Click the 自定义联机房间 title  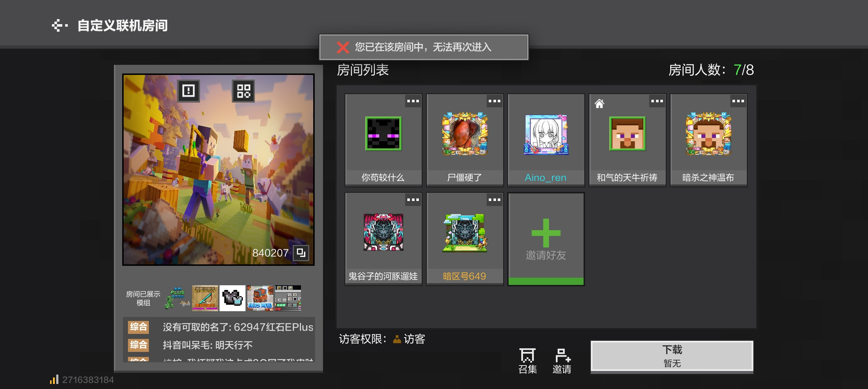pyautogui.click(x=123, y=26)
